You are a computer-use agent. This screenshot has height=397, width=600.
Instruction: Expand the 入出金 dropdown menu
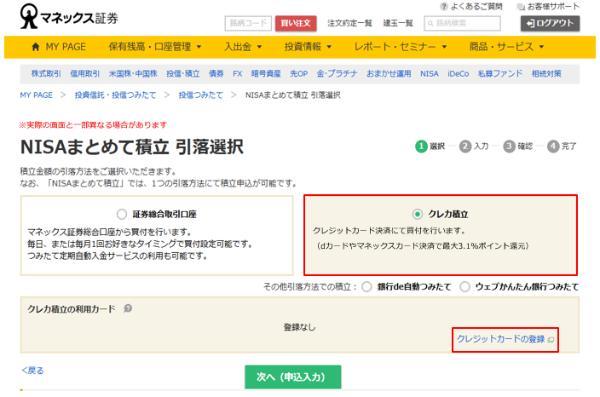coord(243,47)
